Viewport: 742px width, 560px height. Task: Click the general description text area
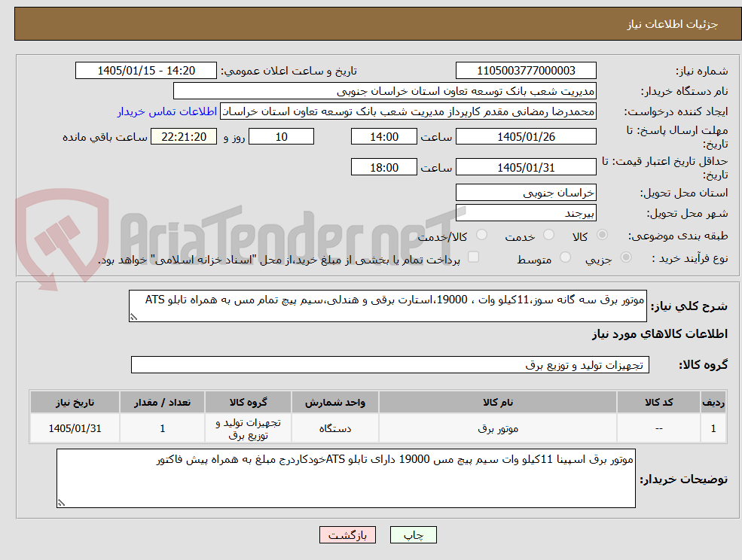pos(387,306)
